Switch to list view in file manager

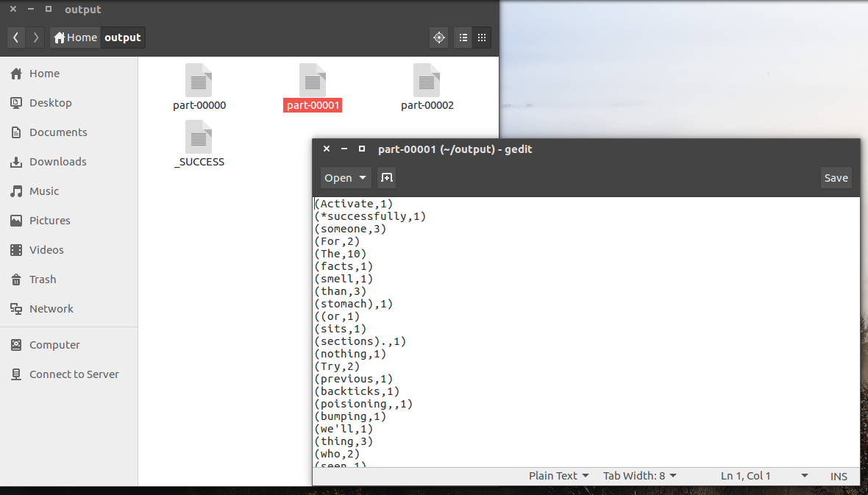[463, 38]
